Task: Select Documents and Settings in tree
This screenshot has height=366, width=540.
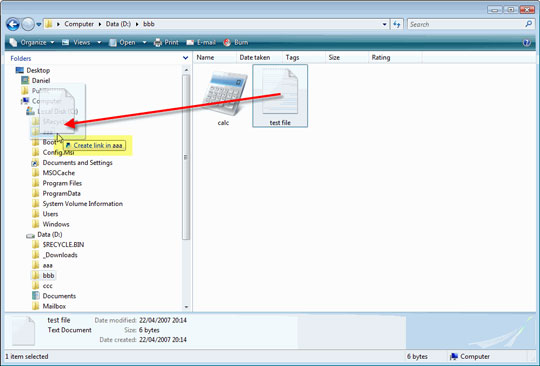Action: click(x=77, y=163)
